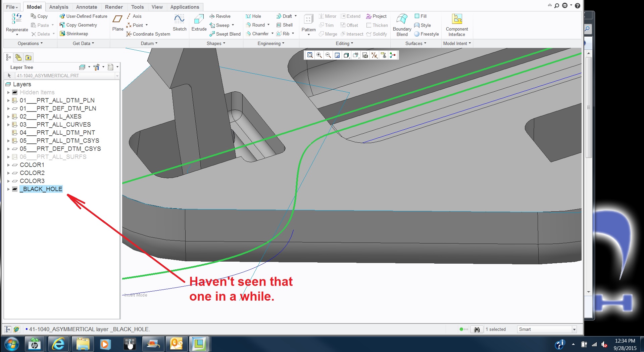Click the Refit view icon in graphics toolbar
This screenshot has width=644, height=352.
[310, 55]
